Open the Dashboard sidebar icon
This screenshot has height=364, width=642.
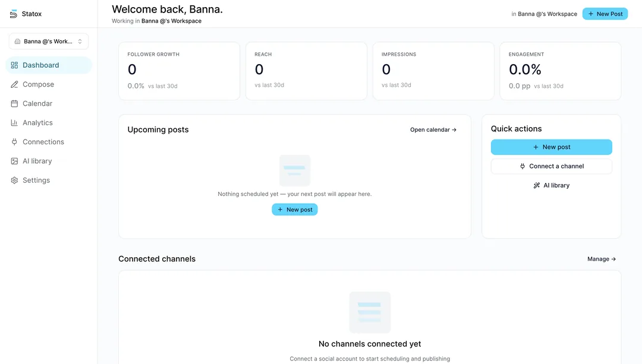[x=14, y=65]
